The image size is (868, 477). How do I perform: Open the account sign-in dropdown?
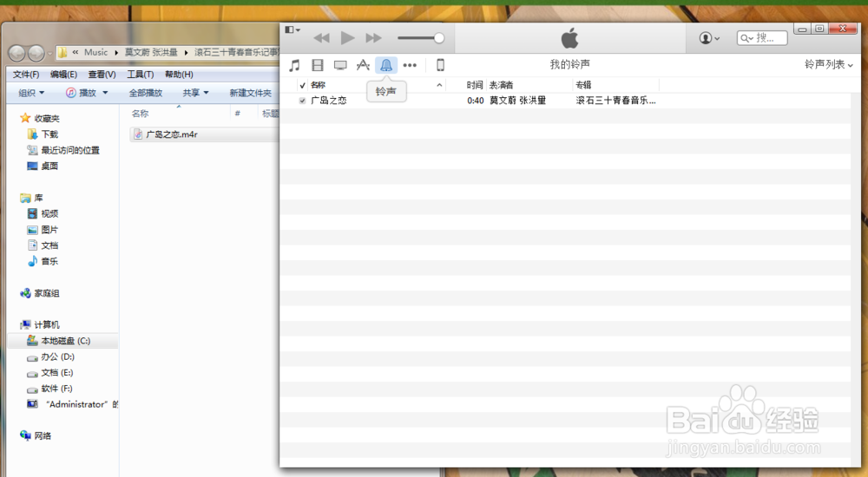pyautogui.click(x=709, y=37)
